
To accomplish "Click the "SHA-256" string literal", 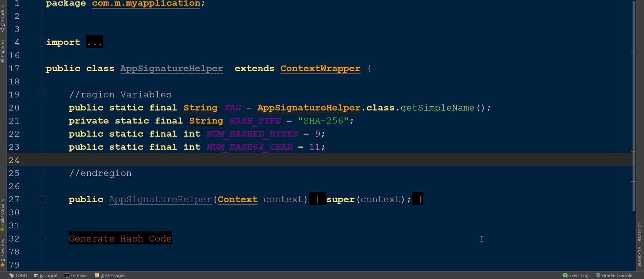I will 323,121.
